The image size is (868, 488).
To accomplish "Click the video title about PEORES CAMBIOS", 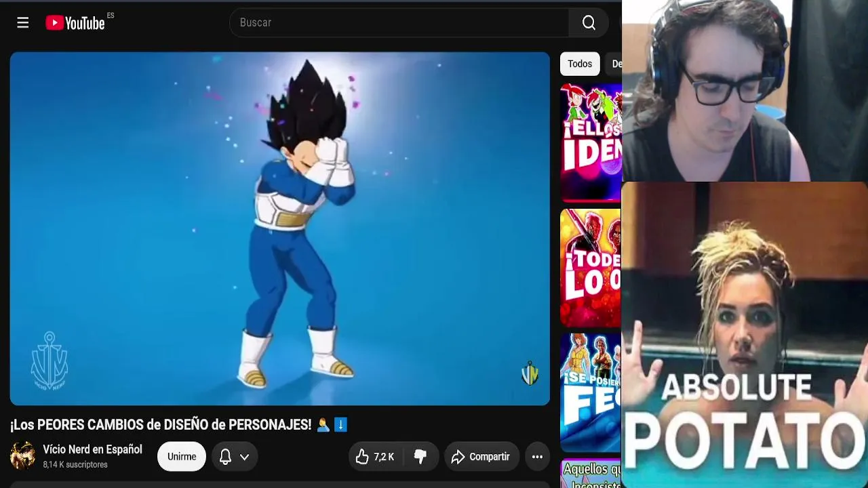I will tap(179, 425).
